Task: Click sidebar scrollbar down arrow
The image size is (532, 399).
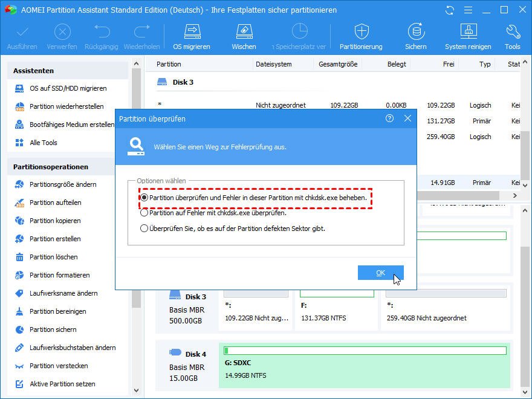Action: [137, 391]
